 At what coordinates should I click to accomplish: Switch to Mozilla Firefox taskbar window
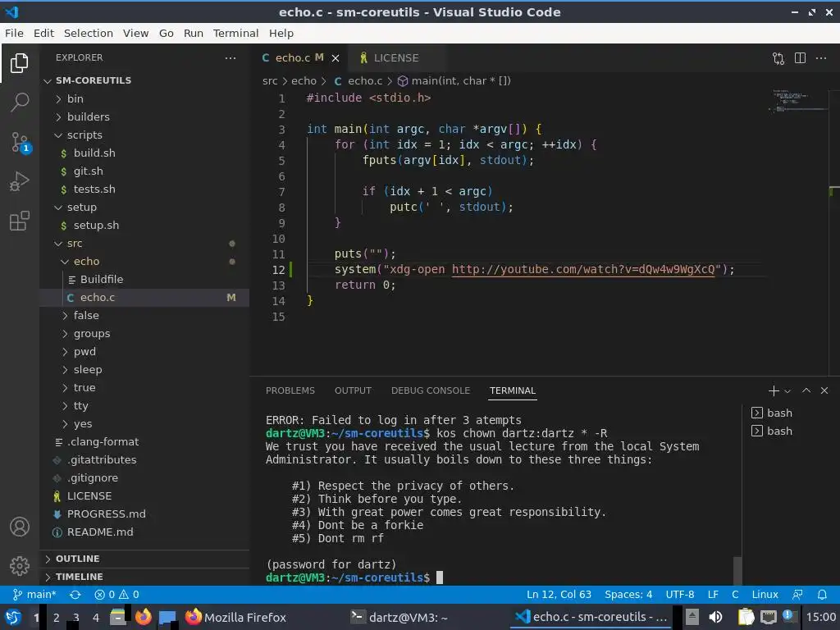coord(235,617)
